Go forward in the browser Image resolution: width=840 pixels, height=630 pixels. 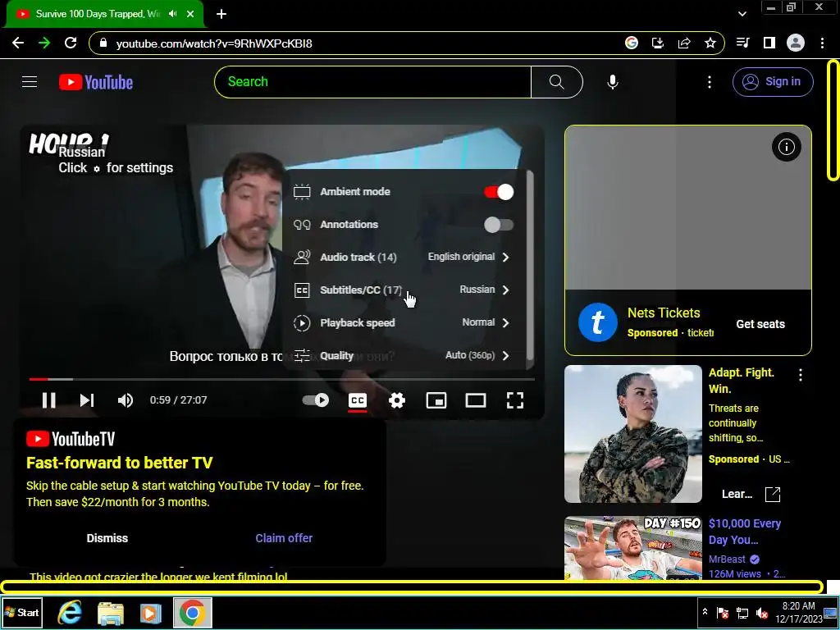tap(44, 43)
